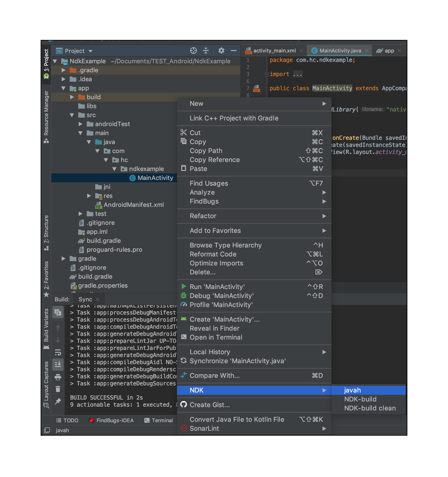
Task: Collapse the app module node
Action: click(x=63, y=88)
